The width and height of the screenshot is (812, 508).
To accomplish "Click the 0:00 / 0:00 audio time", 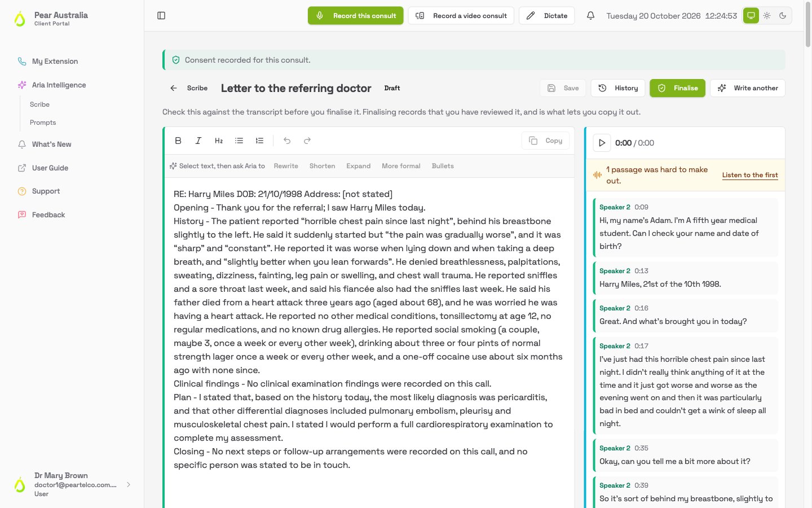I will [x=634, y=143].
